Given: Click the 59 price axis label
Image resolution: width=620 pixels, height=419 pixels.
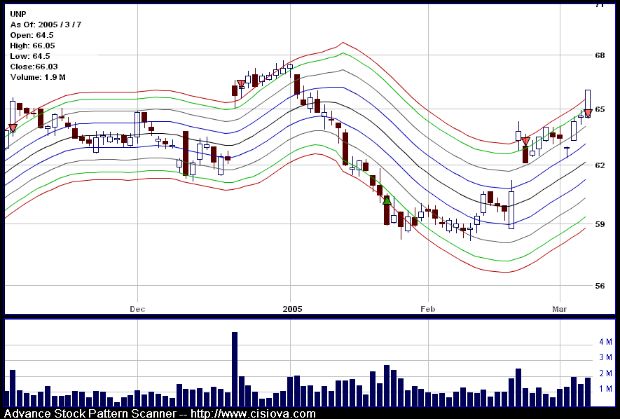Looking at the screenshot, I should [x=599, y=224].
